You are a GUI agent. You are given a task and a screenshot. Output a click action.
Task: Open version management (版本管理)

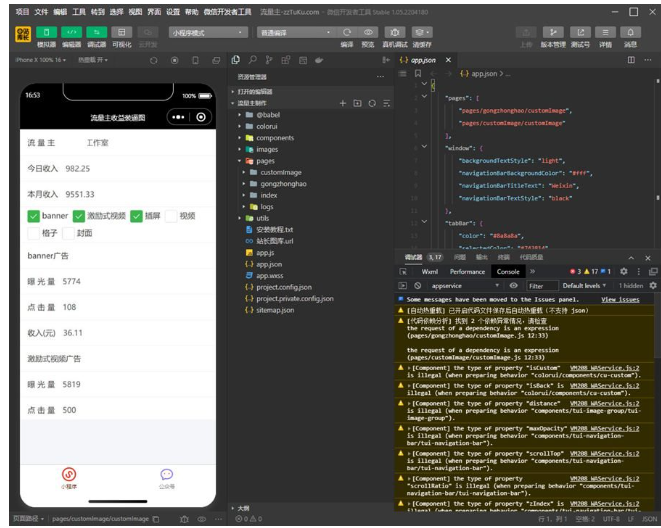tap(553, 32)
